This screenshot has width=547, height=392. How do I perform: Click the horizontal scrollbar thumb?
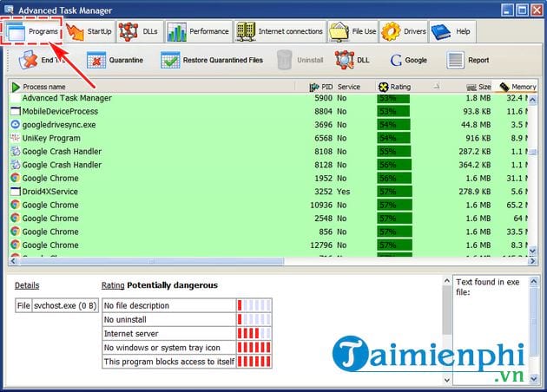click(x=151, y=261)
